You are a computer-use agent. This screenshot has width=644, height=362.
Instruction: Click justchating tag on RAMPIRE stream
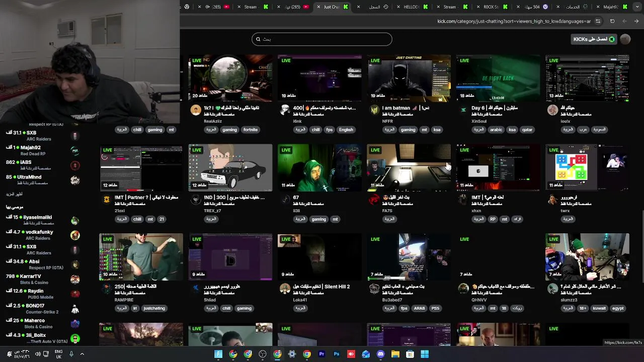point(154,308)
